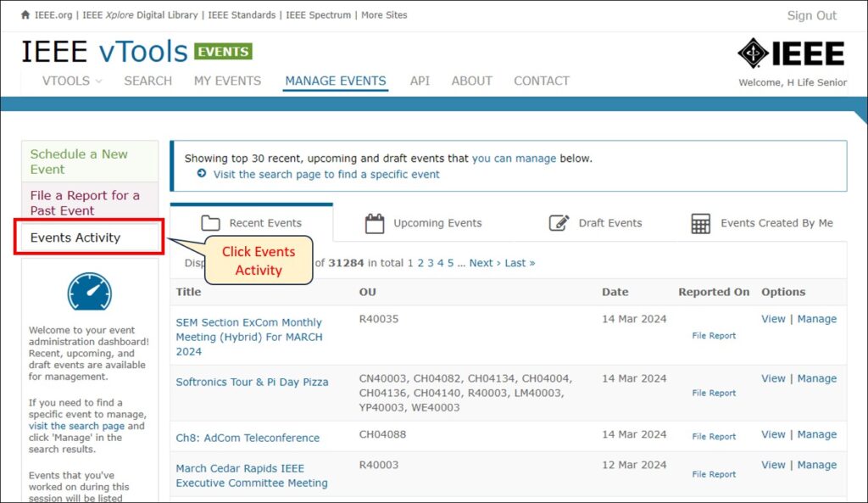Open Softronics Tour & Pi Day Pizza event

(252, 382)
